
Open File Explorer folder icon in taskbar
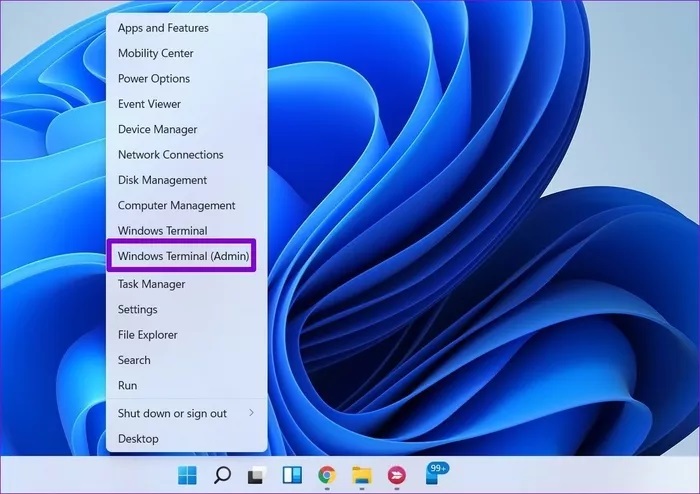click(x=362, y=475)
